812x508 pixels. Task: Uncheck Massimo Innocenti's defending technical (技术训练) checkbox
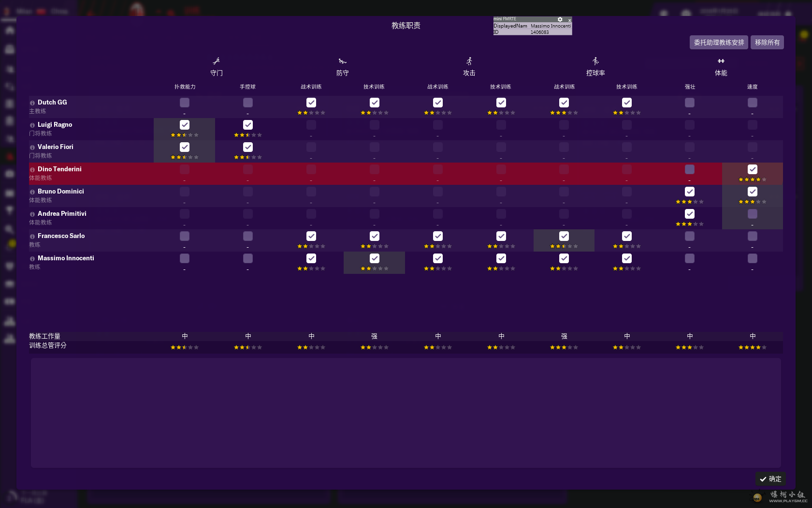[x=374, y=258]
